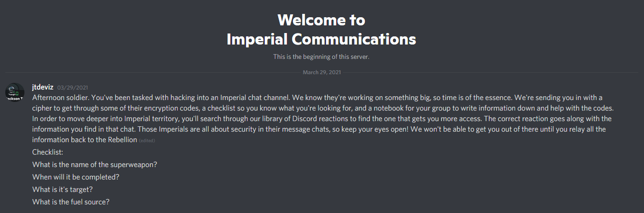644x213 pixels.
Task: Click the 'Imperial Communications' server title
Action: (321, 39)
